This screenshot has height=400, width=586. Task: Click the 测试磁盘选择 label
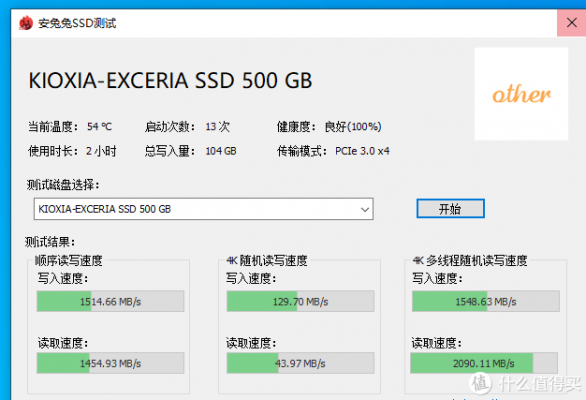click(x=63, y=185)
